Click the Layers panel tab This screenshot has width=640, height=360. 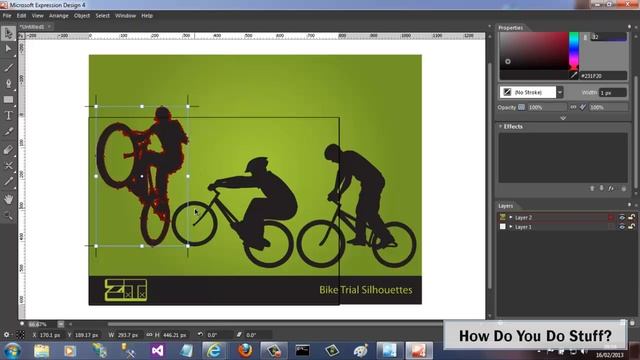[505, 206]
